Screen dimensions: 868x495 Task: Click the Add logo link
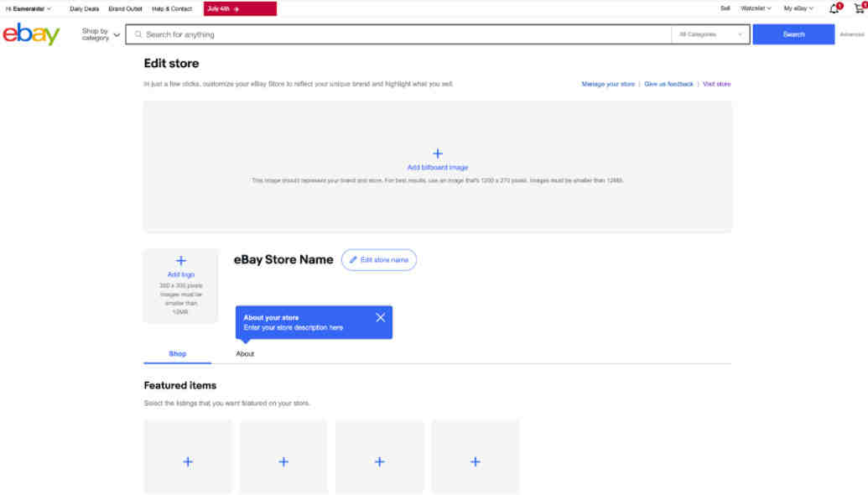coord(181,274)
